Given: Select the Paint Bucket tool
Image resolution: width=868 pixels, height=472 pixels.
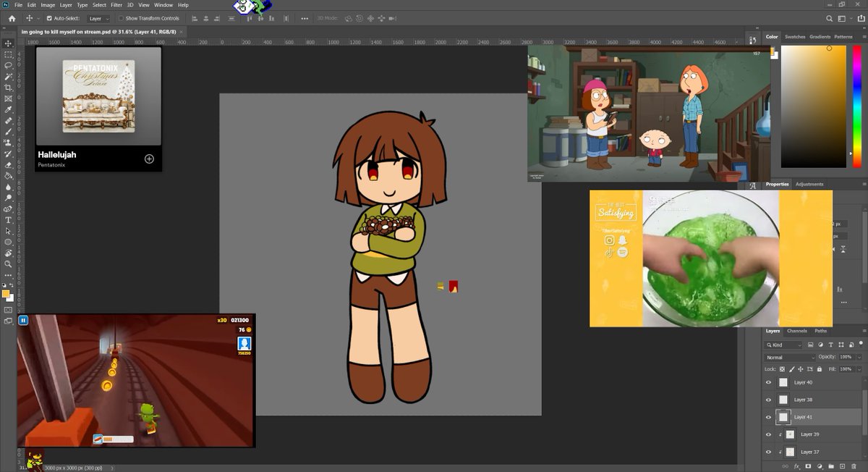Looking at the screenshot, I should [8, 175].
